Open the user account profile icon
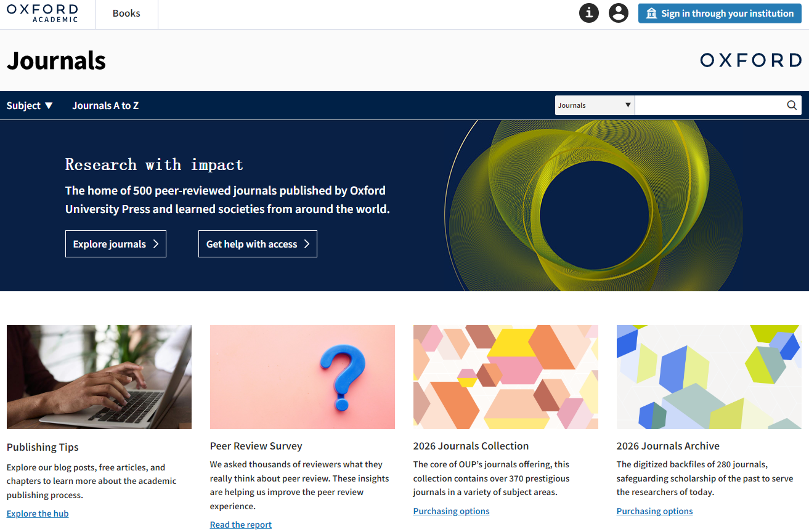This screenshot has height=532, width=809. pyautogui.click(x=618, y=13)
